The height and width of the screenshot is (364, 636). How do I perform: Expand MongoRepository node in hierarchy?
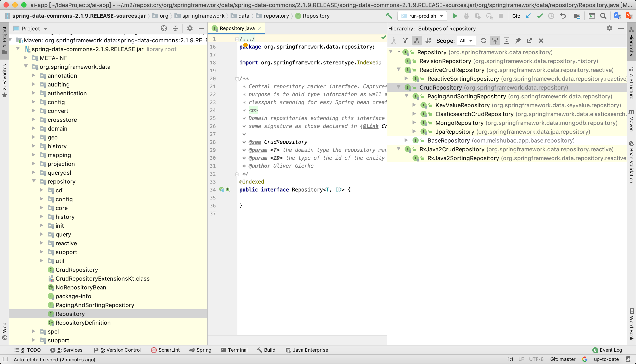click(414, 122)
